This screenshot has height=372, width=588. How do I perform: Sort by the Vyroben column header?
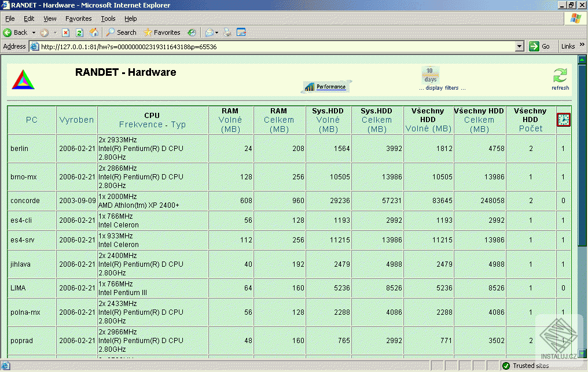pos(76,120)
